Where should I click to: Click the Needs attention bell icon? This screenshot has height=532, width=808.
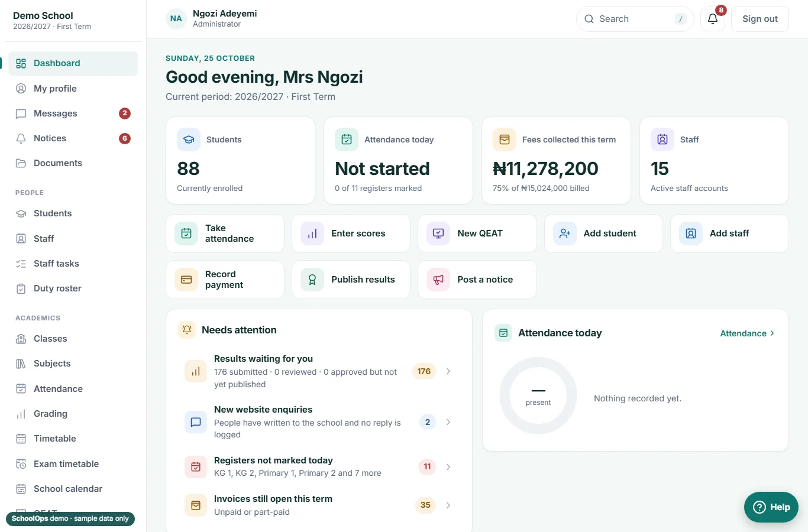pyautogui.click(x=187, y=330)
